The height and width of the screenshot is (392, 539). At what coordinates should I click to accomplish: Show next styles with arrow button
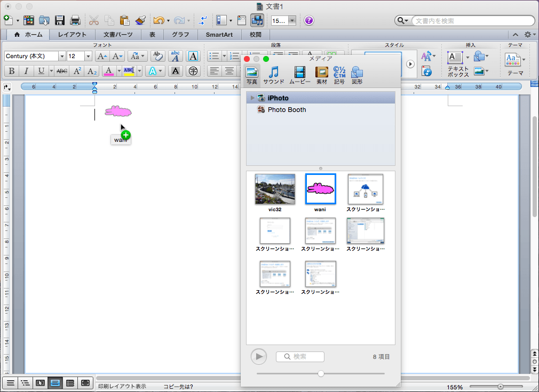(410, 64)
